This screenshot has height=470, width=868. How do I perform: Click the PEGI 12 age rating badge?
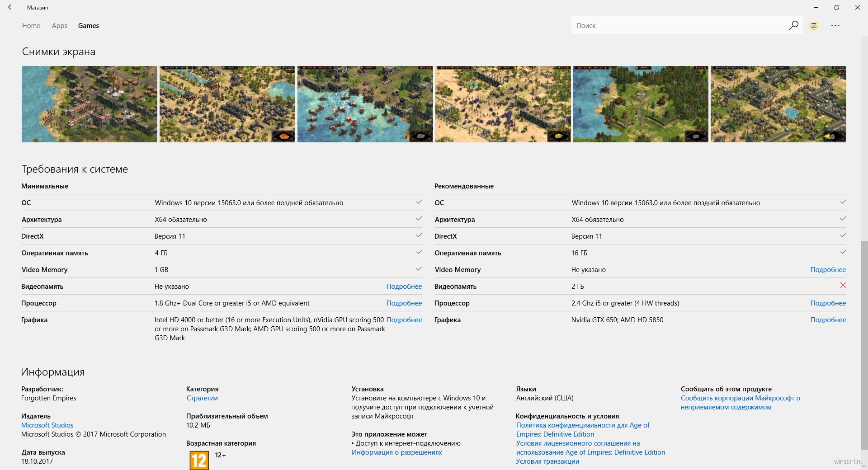coord(199,460)
